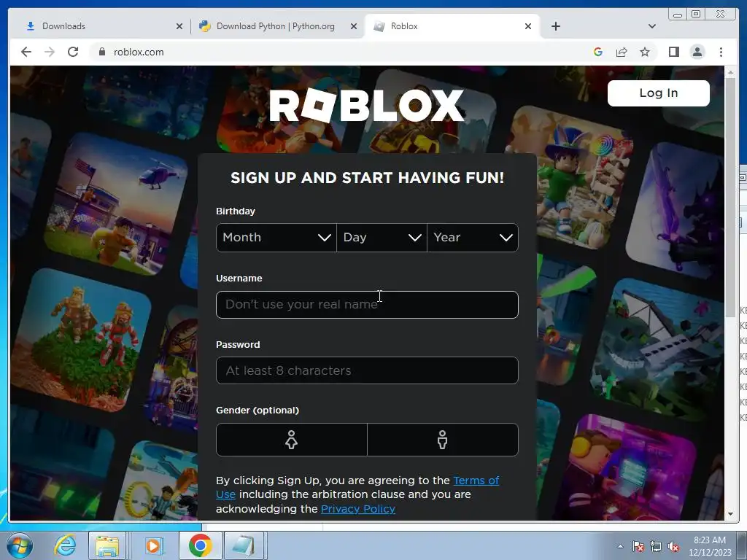Click the page scroll down arrow
The height and width of the screenshot is (560, 747).
coord(730,514)
